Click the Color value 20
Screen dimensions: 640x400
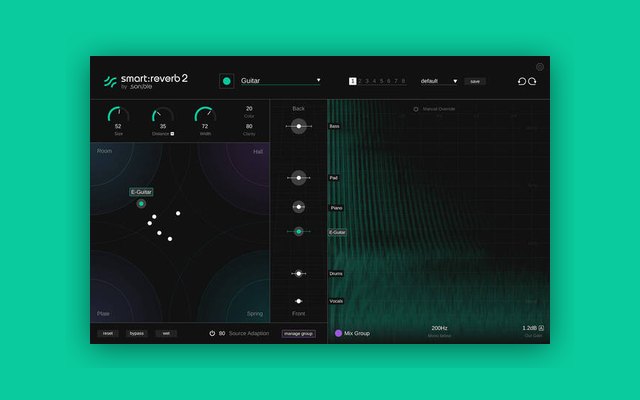click(x=249, y=109)
